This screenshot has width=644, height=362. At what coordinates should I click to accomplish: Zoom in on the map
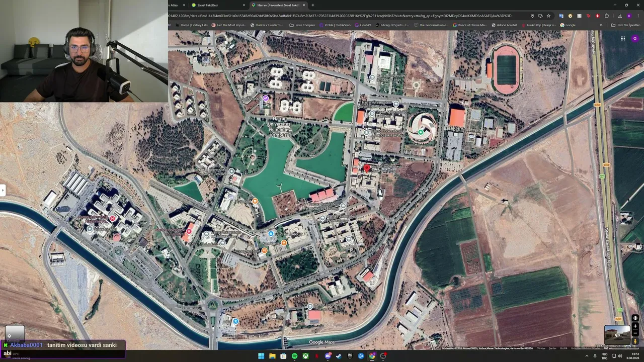click(635, 326)
